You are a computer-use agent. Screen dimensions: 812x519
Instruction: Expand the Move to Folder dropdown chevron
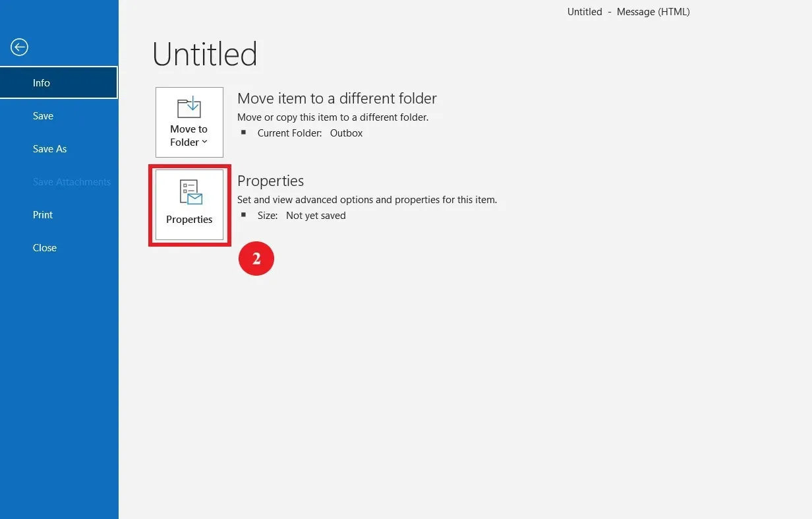pyautogui.click(x=204, y=142)
